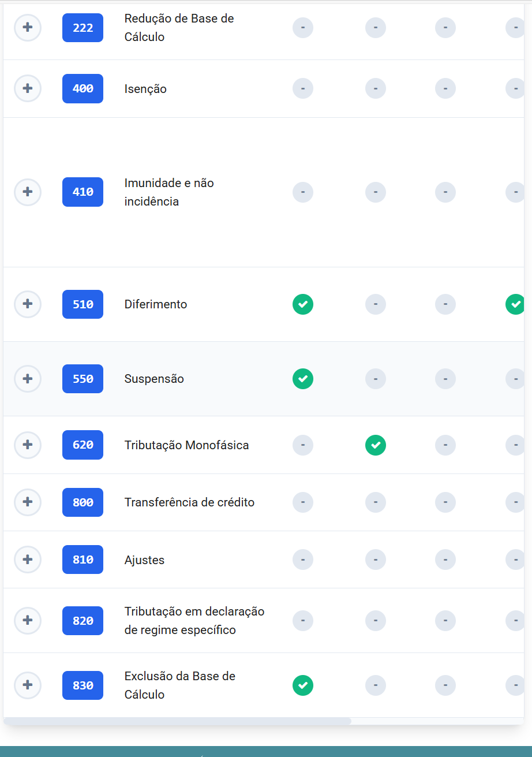Click second gray dash in Ajustes row

click(x=376, y=560)
